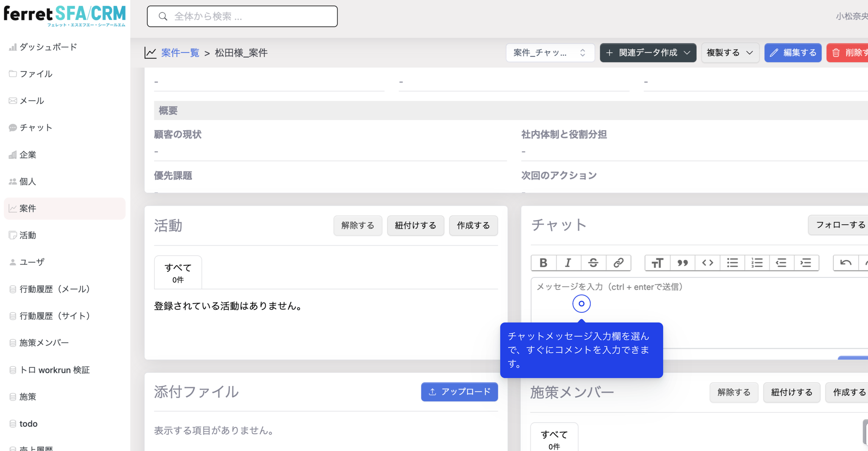
Task: Click the 案件一覧 chart icon in breadcrumb
Action: [x=150, y=53]
